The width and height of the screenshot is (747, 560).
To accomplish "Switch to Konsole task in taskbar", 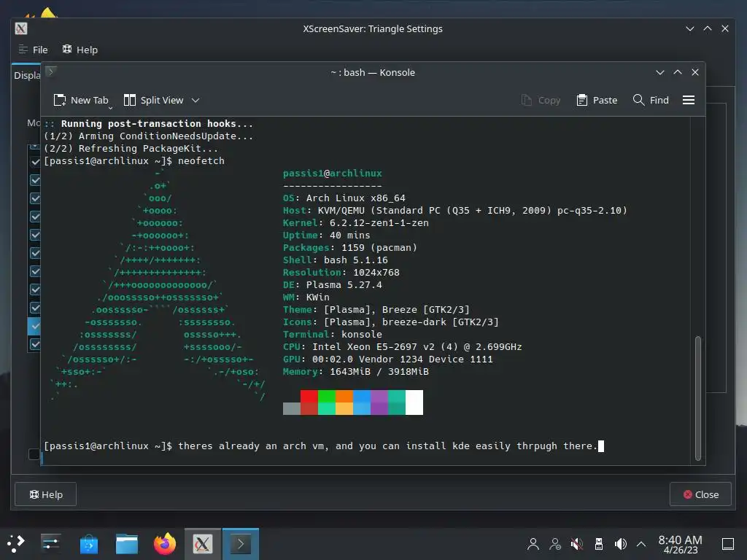I will (x=241, y=543).
